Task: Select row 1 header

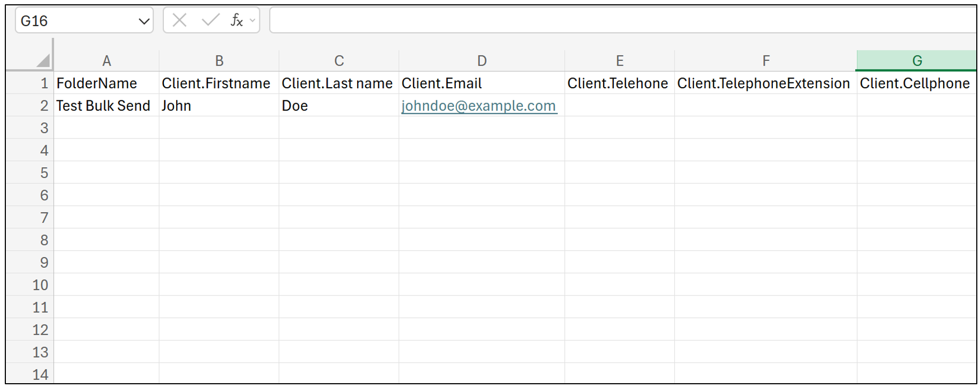Action: [30, 83]
